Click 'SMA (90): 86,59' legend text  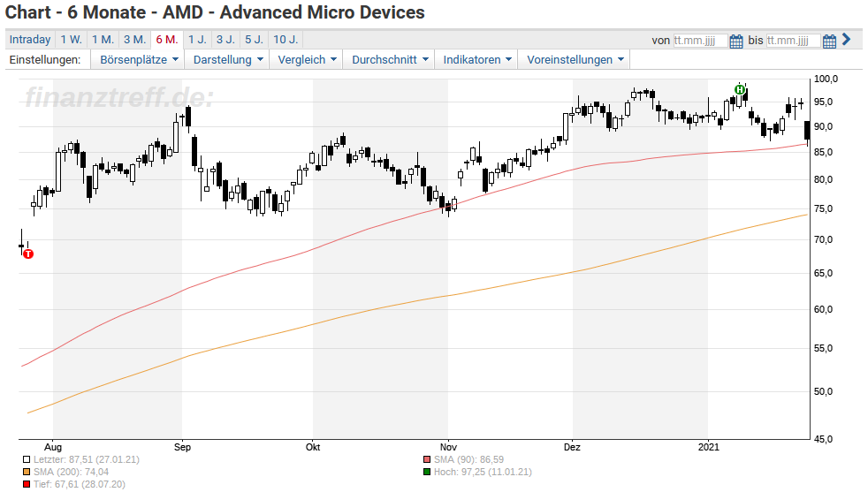tap(468, 459)
